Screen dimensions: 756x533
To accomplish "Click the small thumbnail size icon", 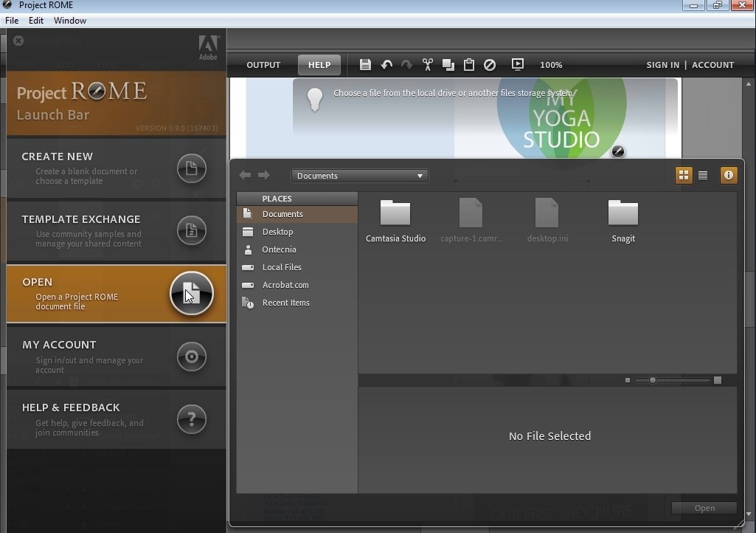I will pos(627,380).
